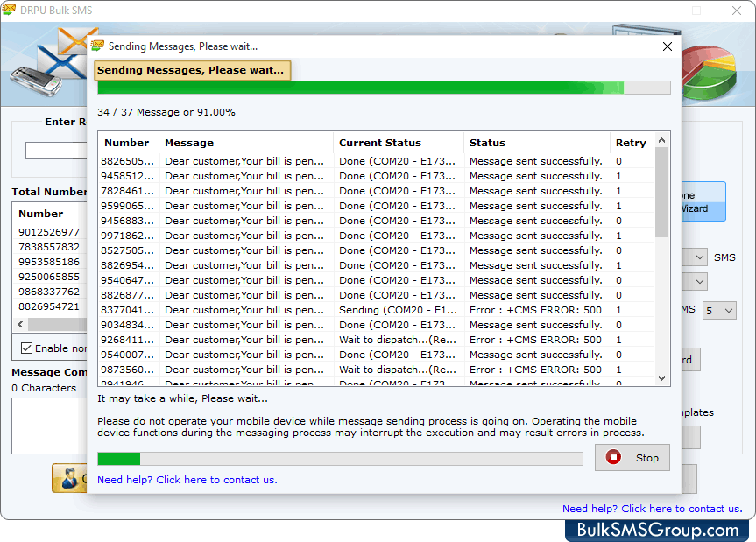
Task: Close the Sending Messages dialog
Action: pos(668,46)
